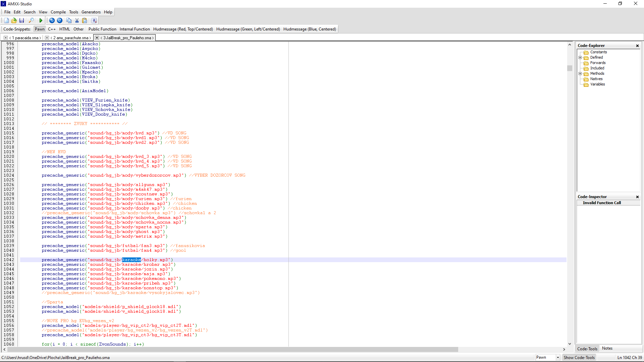Viewport: 644px width, 362px height.
Task: Run compile with the green play icon
Action: click(41, 20)
